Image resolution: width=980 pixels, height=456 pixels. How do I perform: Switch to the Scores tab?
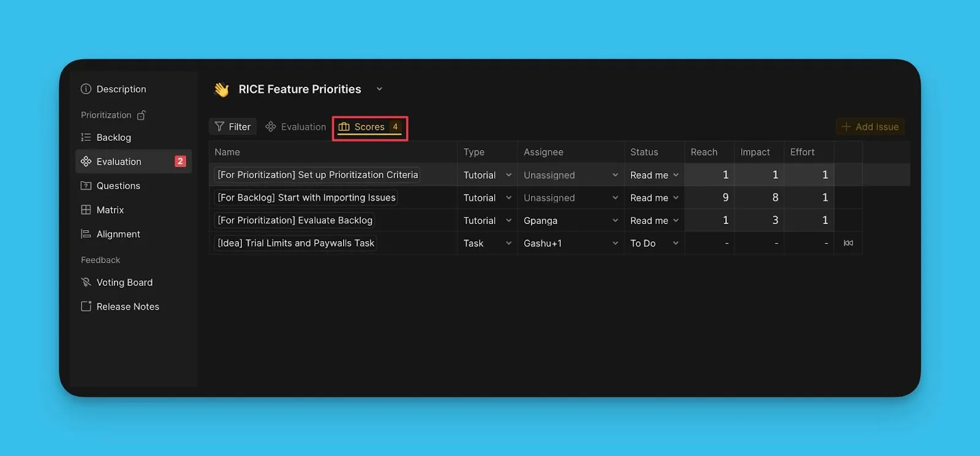tap(369, 127)
